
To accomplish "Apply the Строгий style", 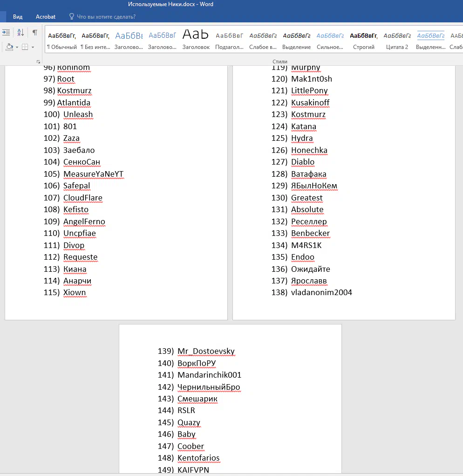I will pos(363,40).
